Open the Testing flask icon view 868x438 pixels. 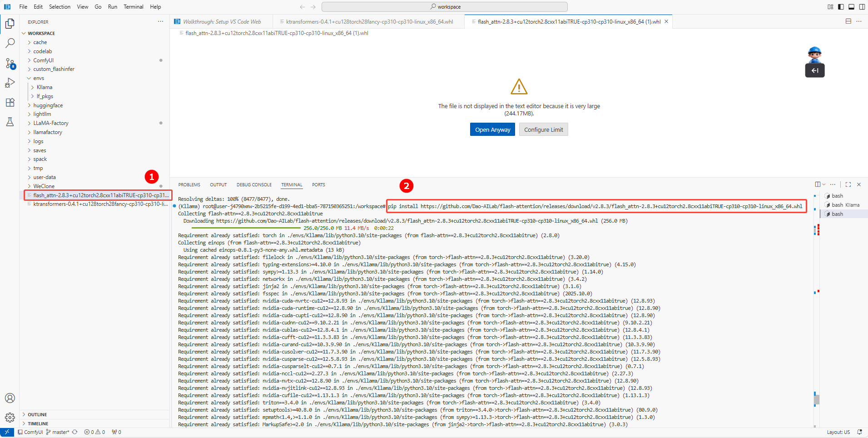click(x=10, y=122)
